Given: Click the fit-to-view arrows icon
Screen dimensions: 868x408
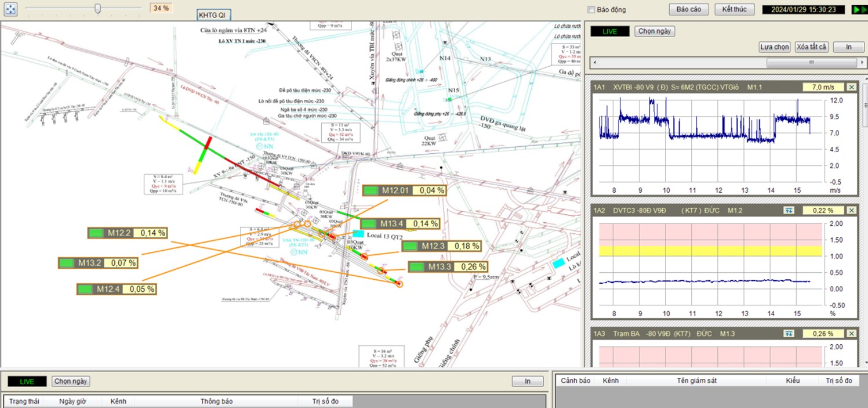Looking at the screenshot, I should point(10,9).
